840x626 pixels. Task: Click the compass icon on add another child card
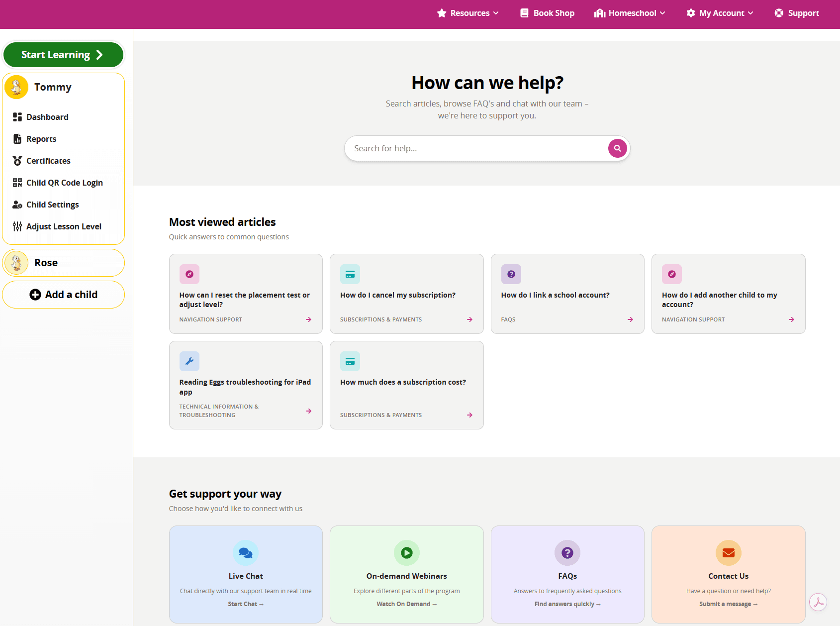672,274
